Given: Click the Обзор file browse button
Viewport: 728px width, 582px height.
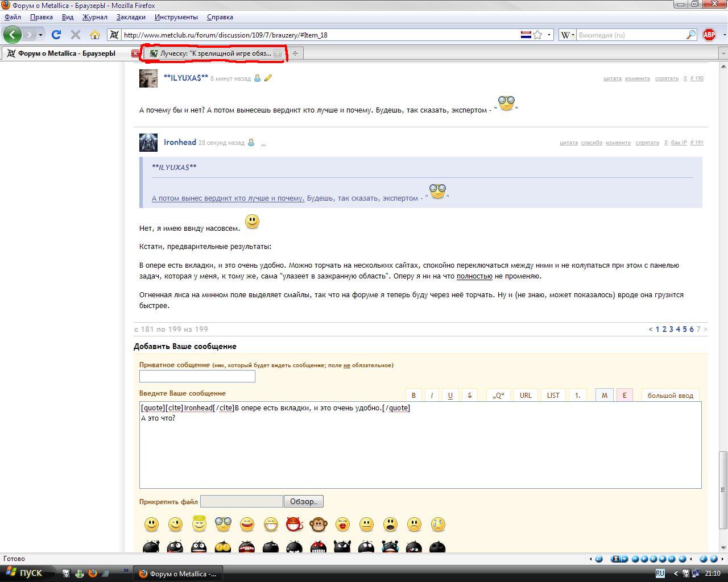Looking at the screenshot, I should (x=304, y=501).
